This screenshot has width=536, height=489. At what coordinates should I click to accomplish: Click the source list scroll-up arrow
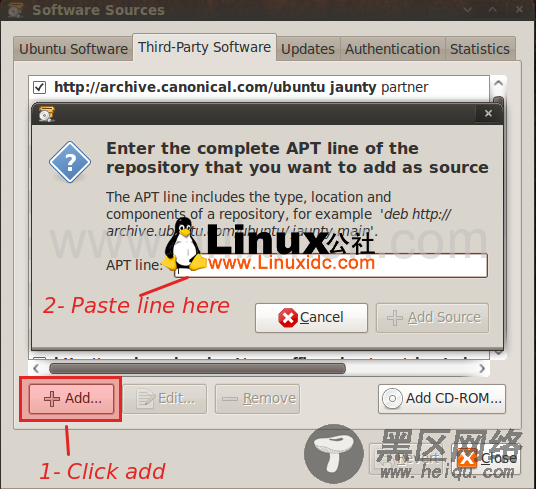point(498,83)
